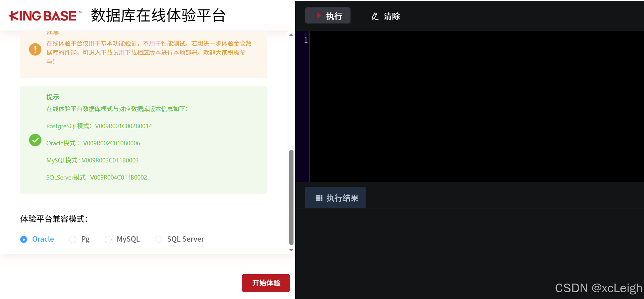Click the orange warning exclamation icon

[x=35, y=49]
